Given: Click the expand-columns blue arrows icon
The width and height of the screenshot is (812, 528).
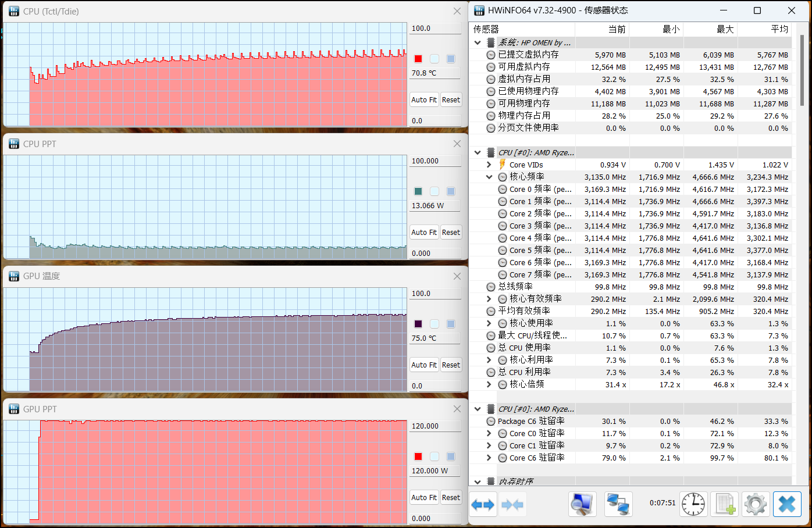Looking at the screenshot, I should (482, 504).
